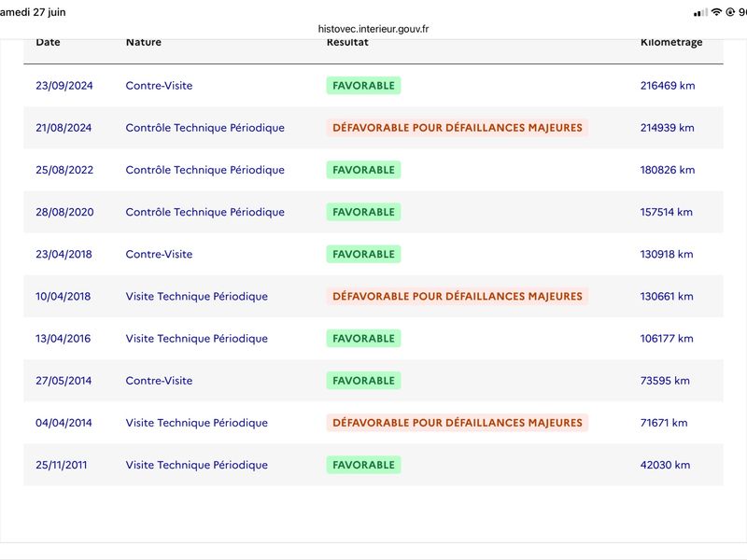Image resolution: width=747 pixels, height=560 pixels.
Task: Tap the histovec.interieur.gouv.fr address bar
Action: tap(373, 29)
